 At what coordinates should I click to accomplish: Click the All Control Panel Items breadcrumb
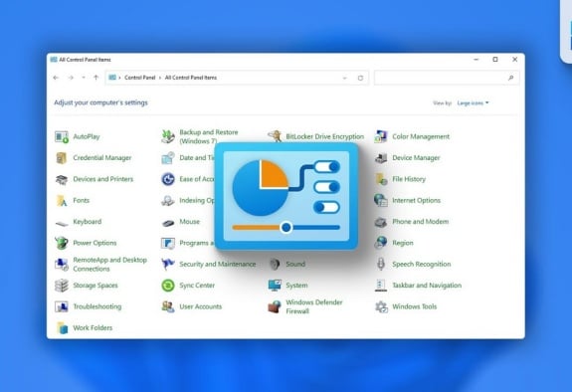[x=191, y=78]
